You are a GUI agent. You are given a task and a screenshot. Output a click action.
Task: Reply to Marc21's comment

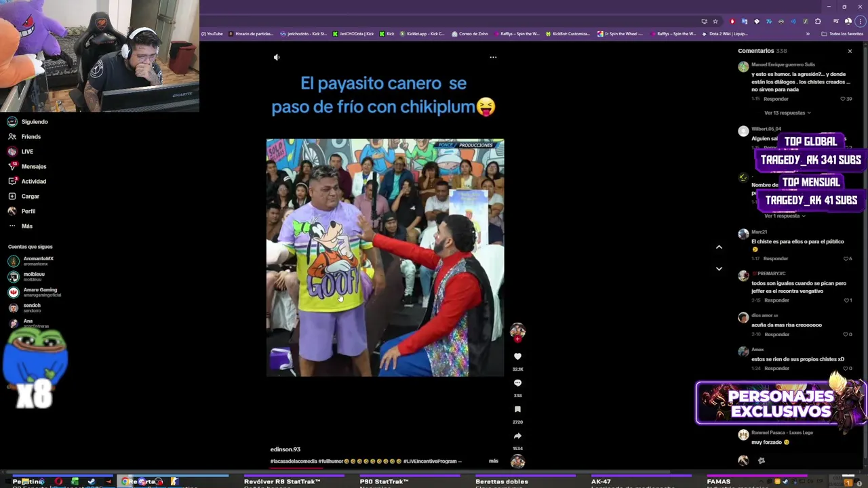pos(776,259)
